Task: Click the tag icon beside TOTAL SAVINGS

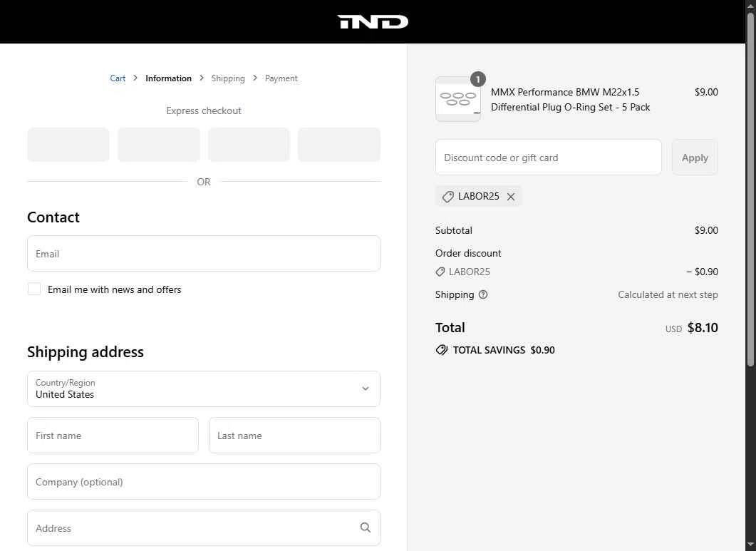Action: pyautogui.click(x=441, y=350)
